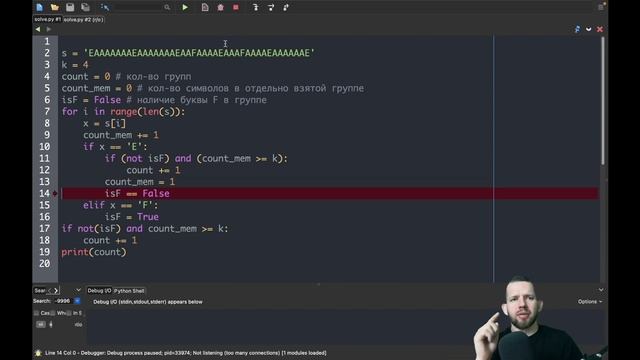Click the restart debugging icon
Viewport: 640px width, 360px height.
coord(220,7)
